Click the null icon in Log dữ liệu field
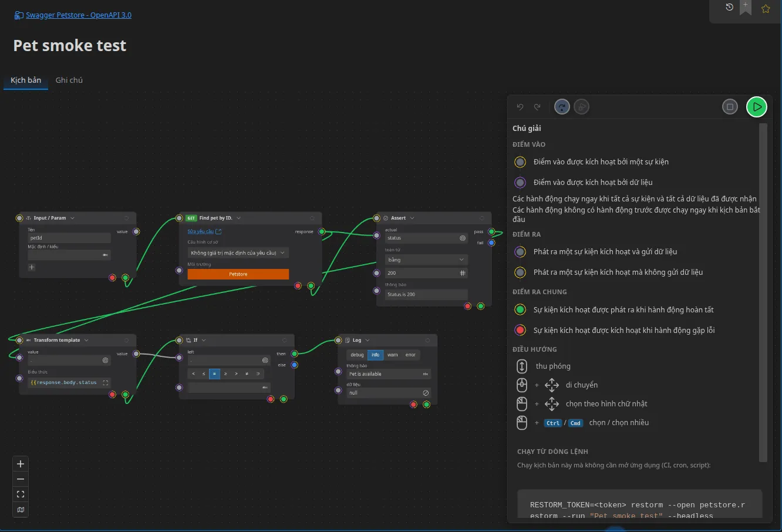This screenshot has height=532, width=782. 426,393
